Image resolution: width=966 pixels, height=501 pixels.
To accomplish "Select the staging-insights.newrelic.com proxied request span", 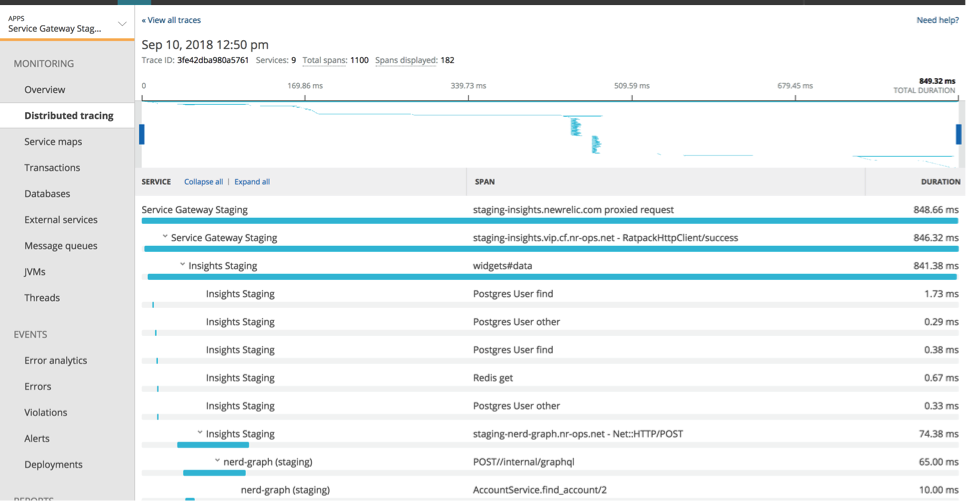I will pyautogui.click(x=573, y=210).
